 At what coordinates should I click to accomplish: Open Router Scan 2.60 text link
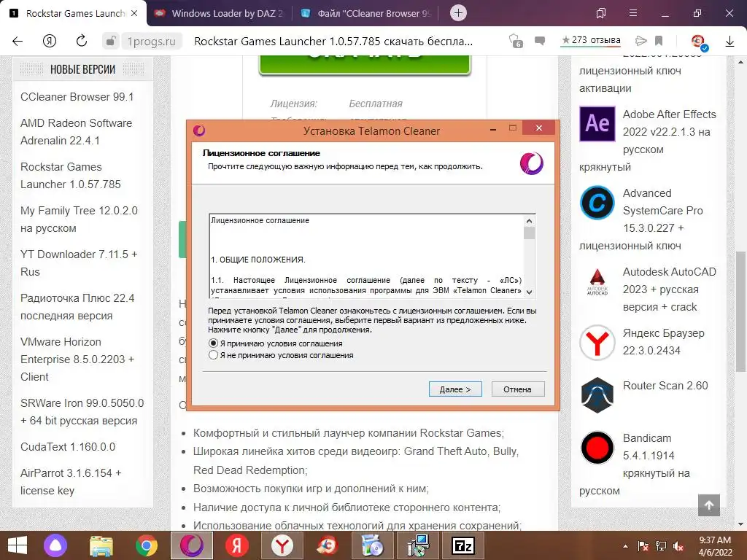click(665, 385)
